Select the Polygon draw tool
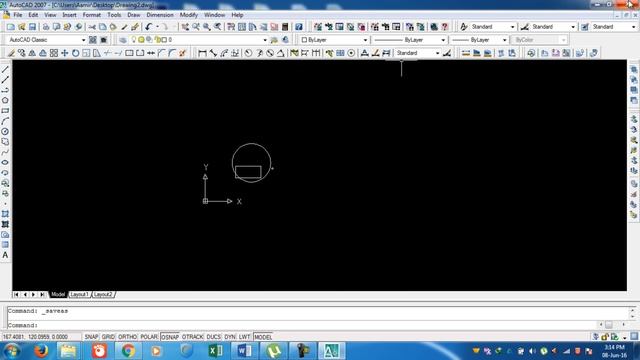Screen dimensions: 640x360 [5, 100]
